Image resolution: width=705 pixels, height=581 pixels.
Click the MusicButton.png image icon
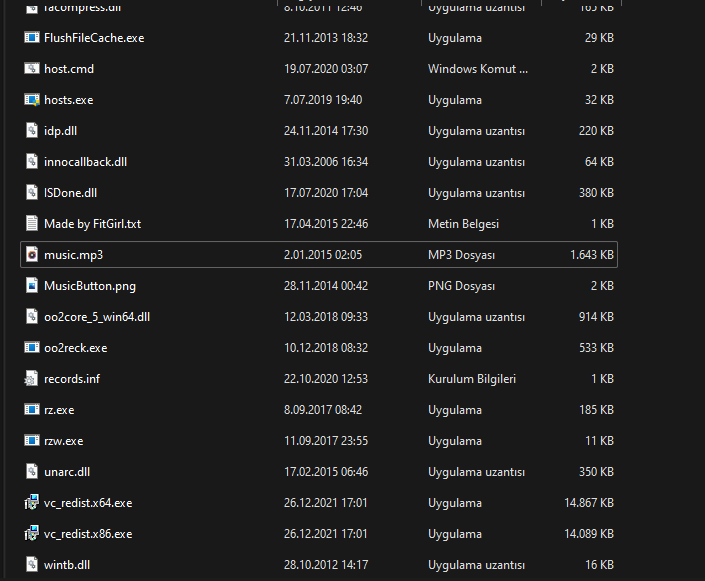[x=32, y=286]
